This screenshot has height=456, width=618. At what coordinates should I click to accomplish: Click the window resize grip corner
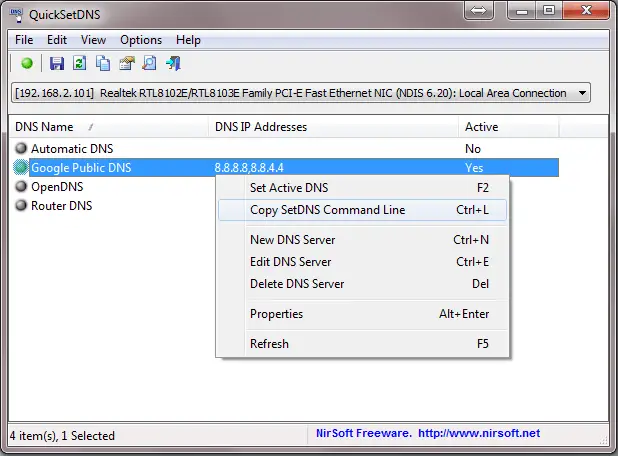point(604,440)
